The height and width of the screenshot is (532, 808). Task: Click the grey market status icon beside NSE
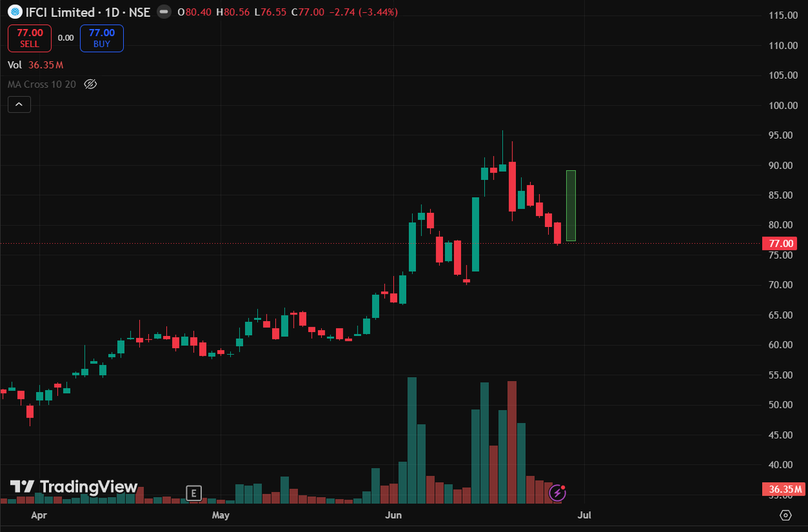[x=162, y=12]
